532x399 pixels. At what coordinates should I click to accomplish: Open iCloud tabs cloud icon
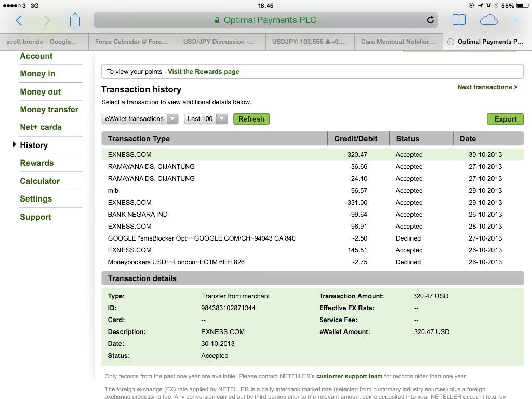click(x=488, y=20)
